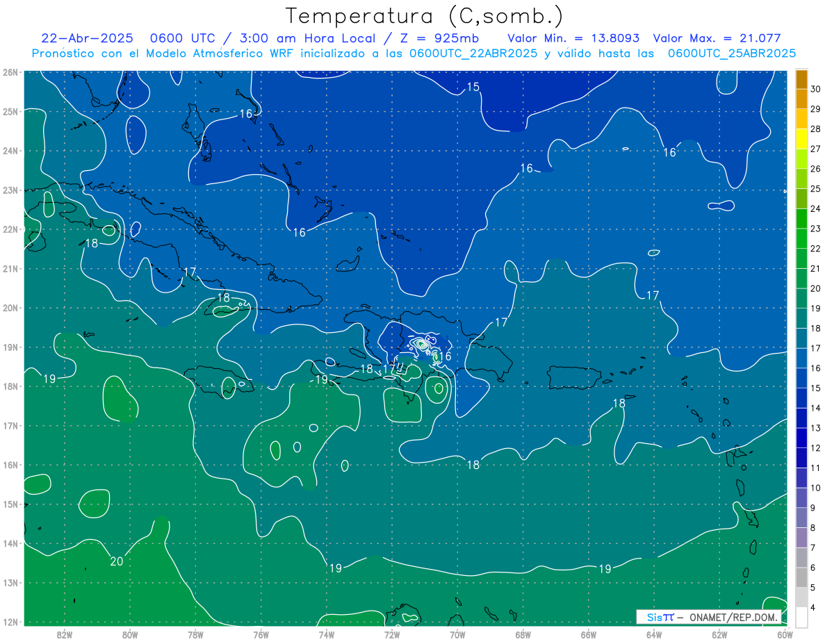
Task: Click the "78W" longitude axis label
Action: click(195, 634)
